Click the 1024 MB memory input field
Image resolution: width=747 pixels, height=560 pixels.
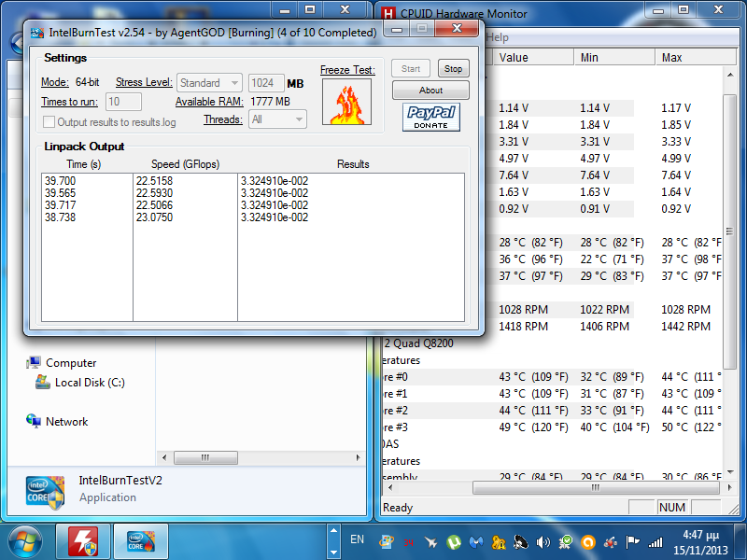[266, 83]
